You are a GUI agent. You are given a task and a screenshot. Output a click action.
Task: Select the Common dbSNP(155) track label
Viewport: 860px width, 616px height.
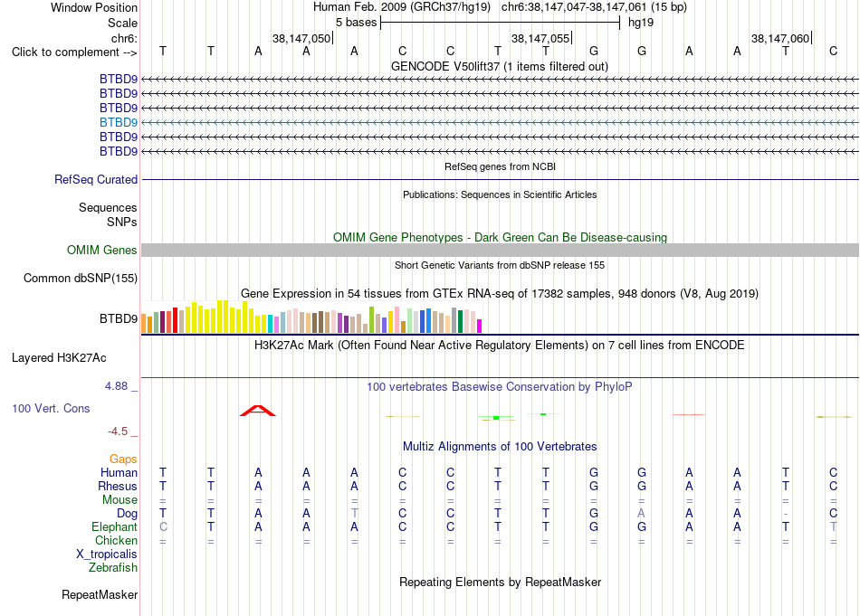coord(81,278)
